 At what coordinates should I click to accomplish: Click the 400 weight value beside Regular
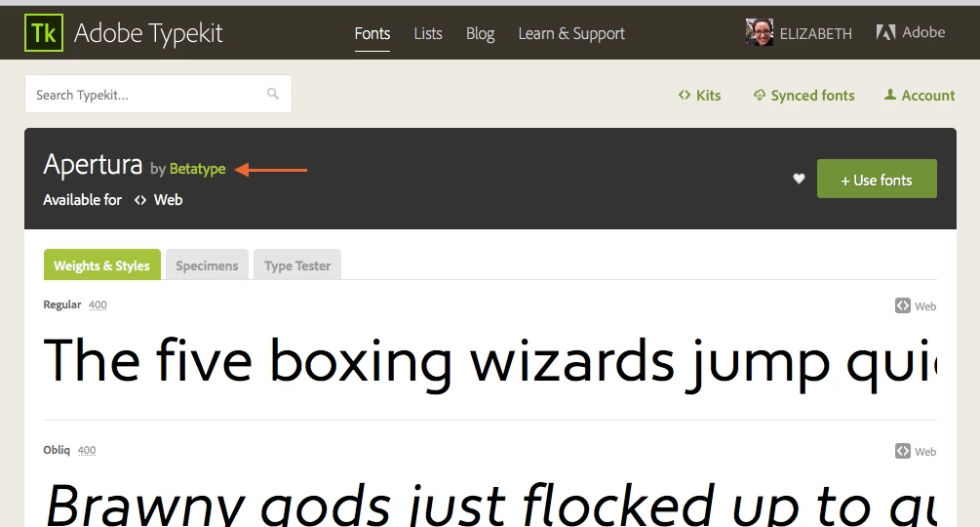point(98,305)
